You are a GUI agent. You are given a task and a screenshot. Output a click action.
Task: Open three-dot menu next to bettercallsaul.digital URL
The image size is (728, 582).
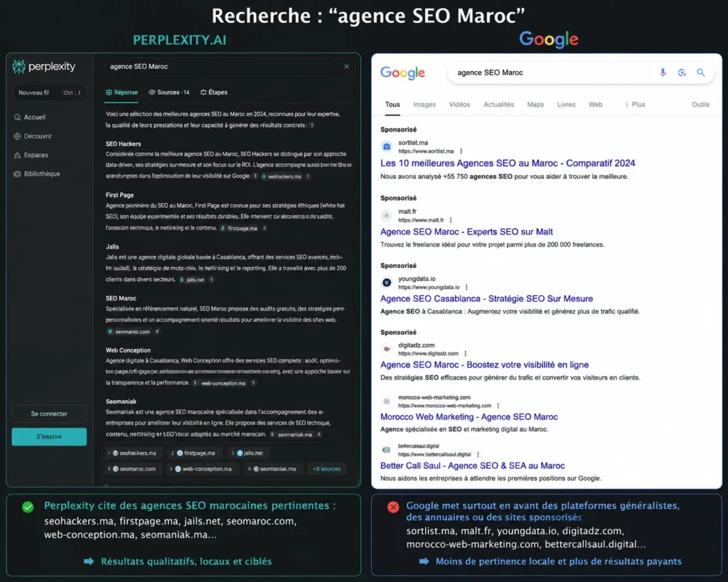point(478,454)
